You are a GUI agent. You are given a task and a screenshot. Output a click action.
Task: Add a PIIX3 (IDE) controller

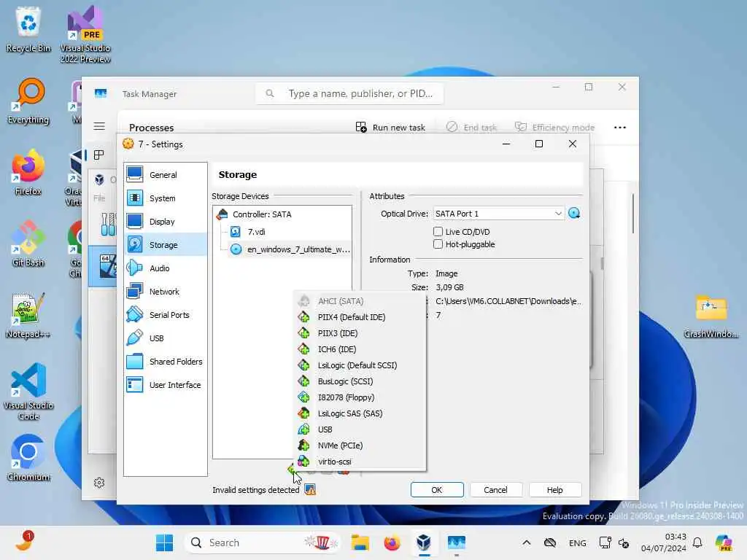[x=360, y=333]
